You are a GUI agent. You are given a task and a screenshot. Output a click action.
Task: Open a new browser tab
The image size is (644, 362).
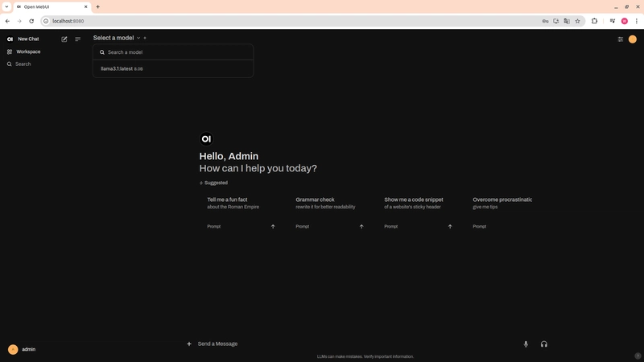pos(97,6)
